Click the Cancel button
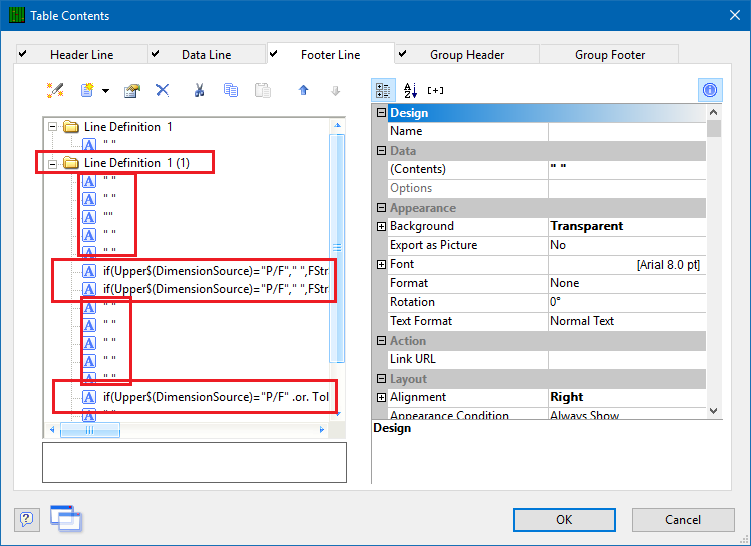This screenshot has height=546, width=751. tap(683, 520)
